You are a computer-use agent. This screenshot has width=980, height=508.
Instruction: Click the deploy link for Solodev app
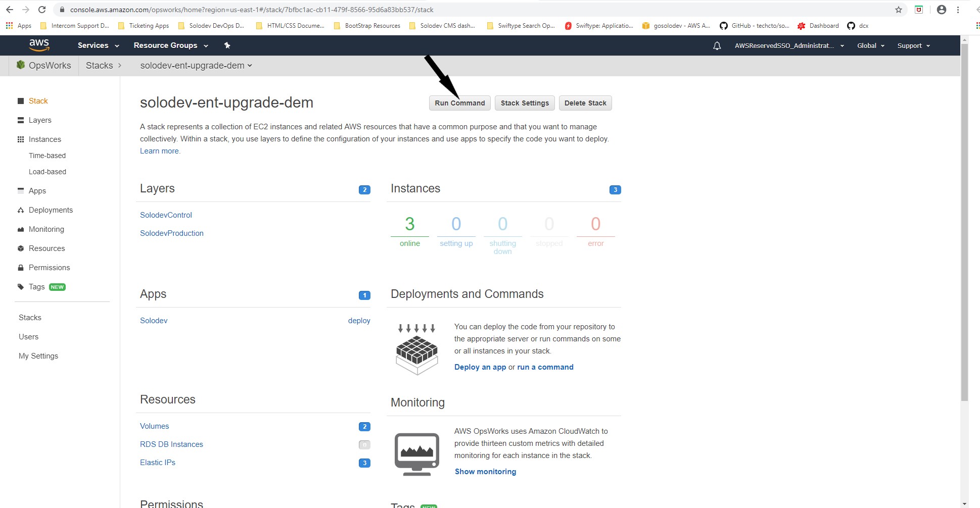click(359, 321)
